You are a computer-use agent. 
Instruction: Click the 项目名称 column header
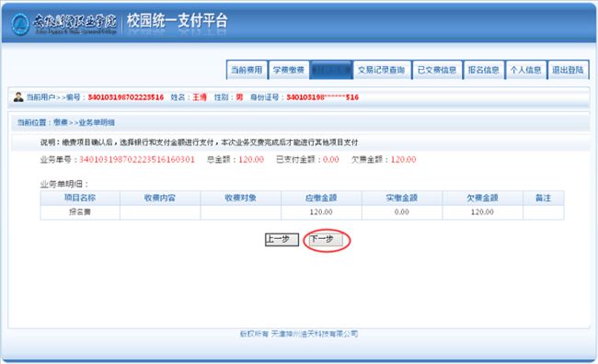pyautogui.click(x=80, y=198)
